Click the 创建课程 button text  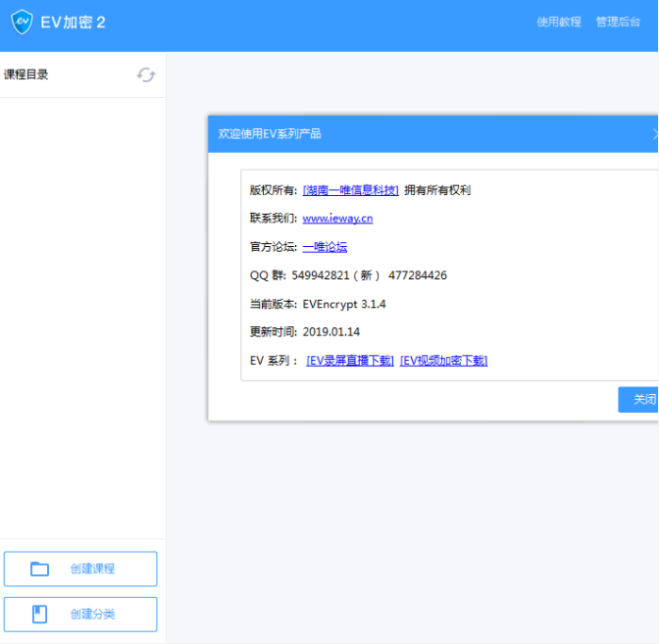92,569
